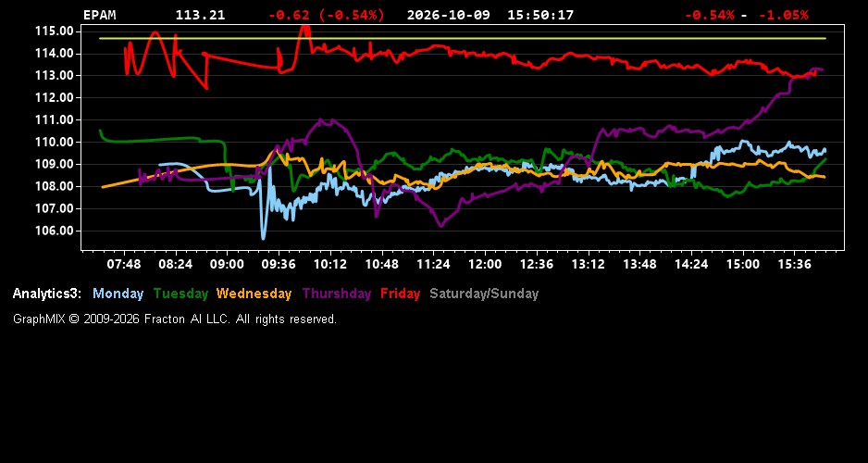Click the yellow horizontal reference line

tap(463, 38)
